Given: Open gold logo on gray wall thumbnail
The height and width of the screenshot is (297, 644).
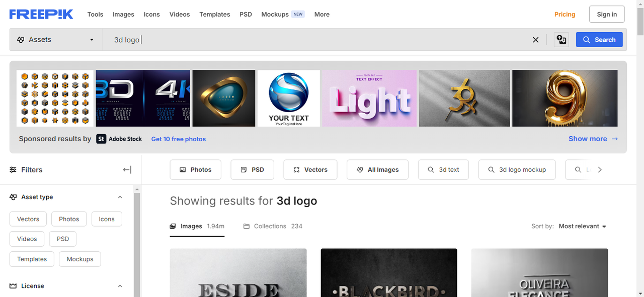Looking at the screenshot, I should click(464, 98).
